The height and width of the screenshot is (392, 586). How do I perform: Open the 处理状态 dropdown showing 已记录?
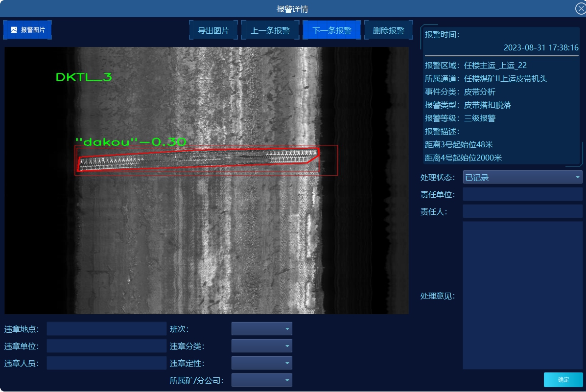click(x=522, y=177)
